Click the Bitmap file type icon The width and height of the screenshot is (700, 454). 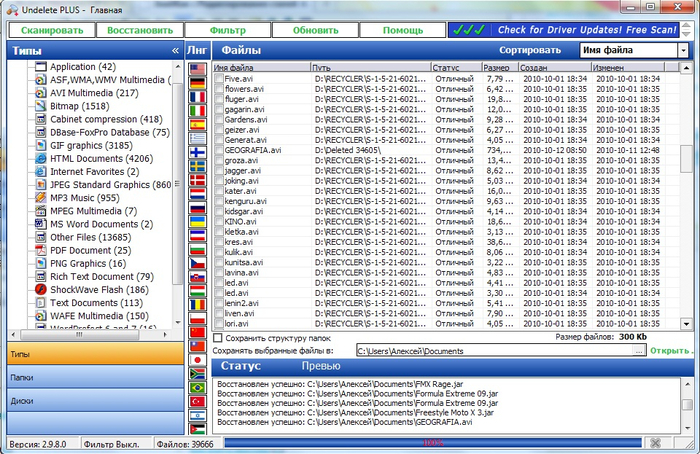41,106
